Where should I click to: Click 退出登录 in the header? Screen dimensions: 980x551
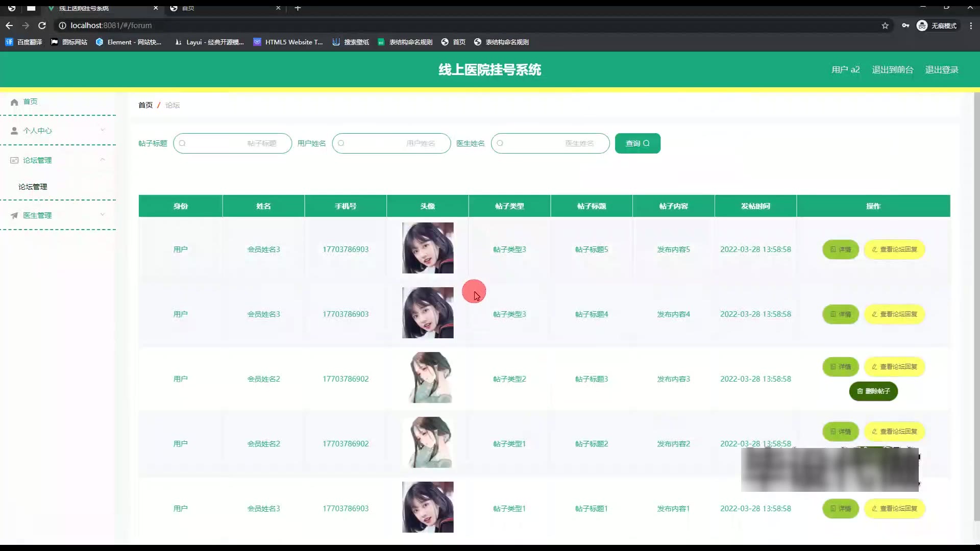point(942,70)
